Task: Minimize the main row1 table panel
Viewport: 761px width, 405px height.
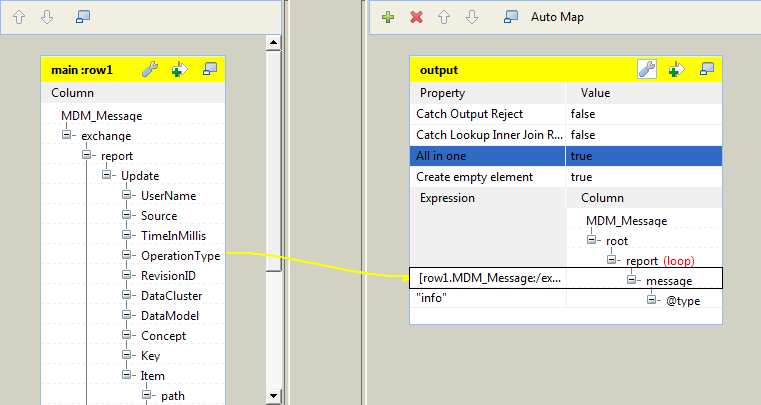Action: click(x=210, y=69)
